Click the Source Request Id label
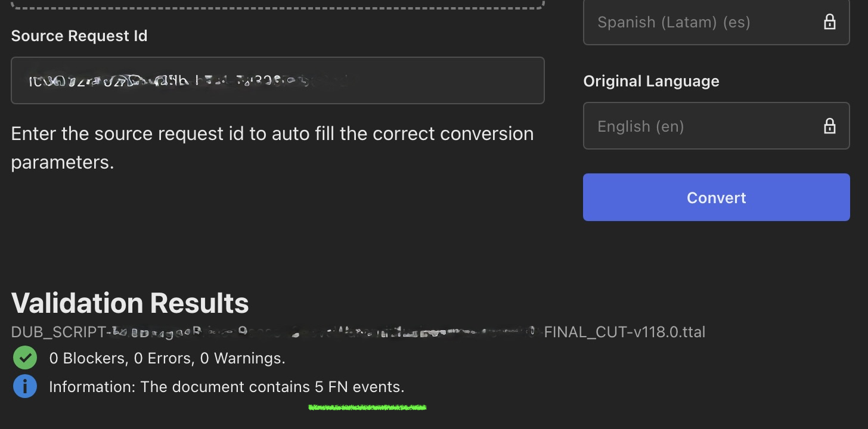The image size is (868, 429). 79,36
